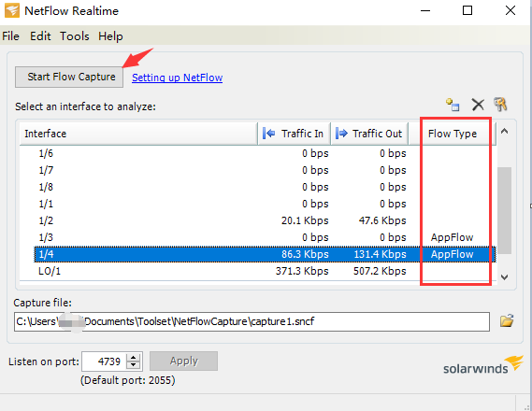This screenshot has width=532, height=411.
Task: Click the 86.3 Kbps traffic in value
Action: 305,254
